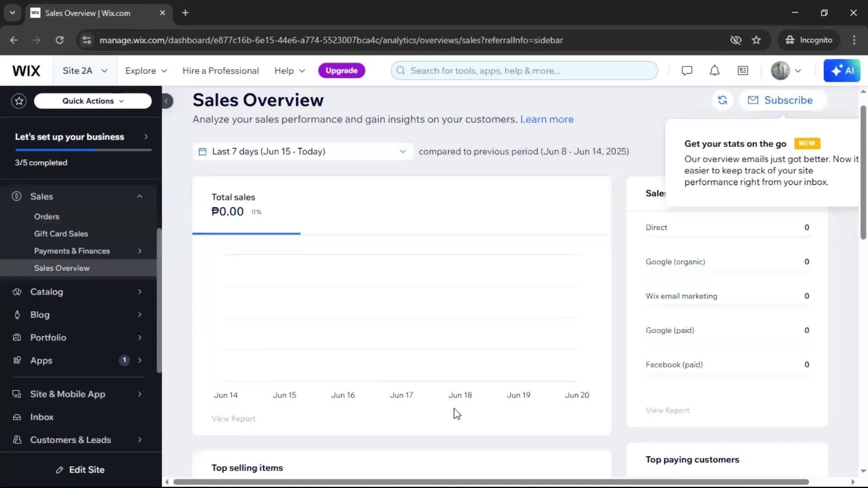Click the horizontal scrollbar at page bottom
The height and width of the screenshot is (488, 868).
(491, 482)
